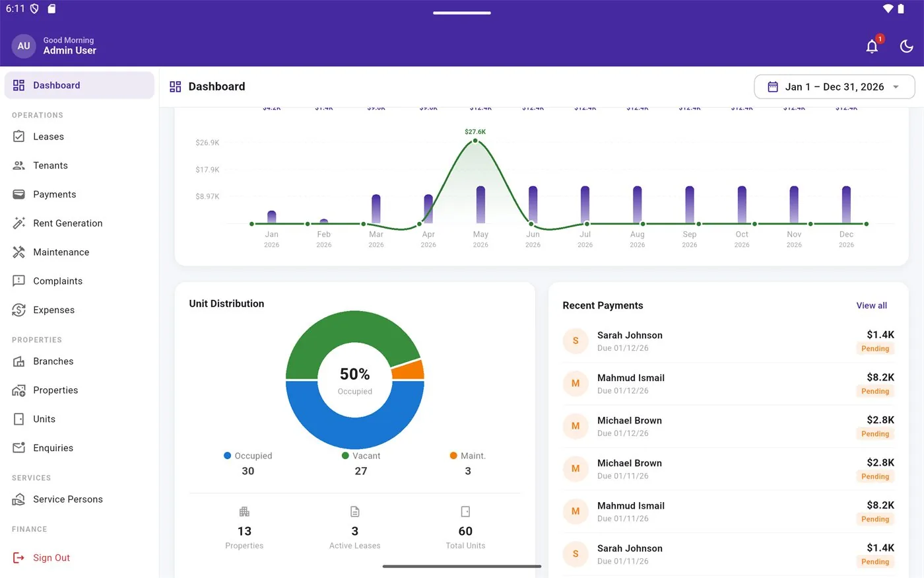The image size is (924, 578).
Task: Open the Leases menu item
Action: click(x=79, y=137)
